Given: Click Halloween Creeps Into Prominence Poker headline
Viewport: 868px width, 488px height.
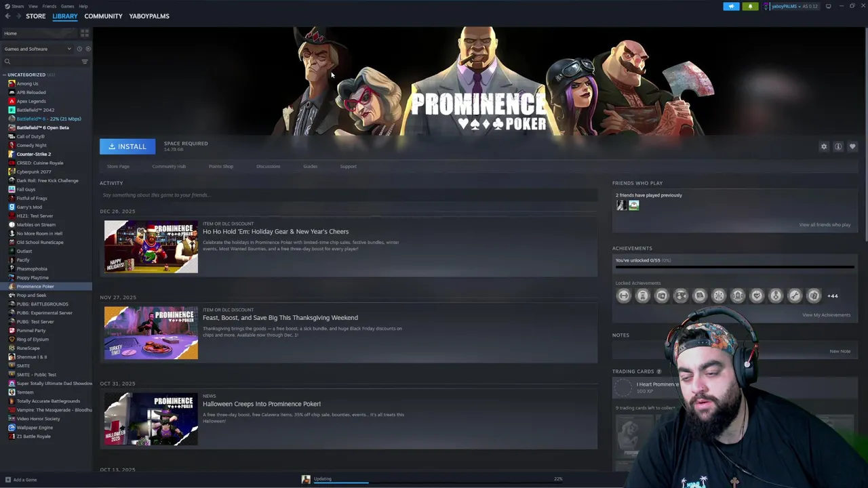Looking at the screenshot, I should coord(262,404).
